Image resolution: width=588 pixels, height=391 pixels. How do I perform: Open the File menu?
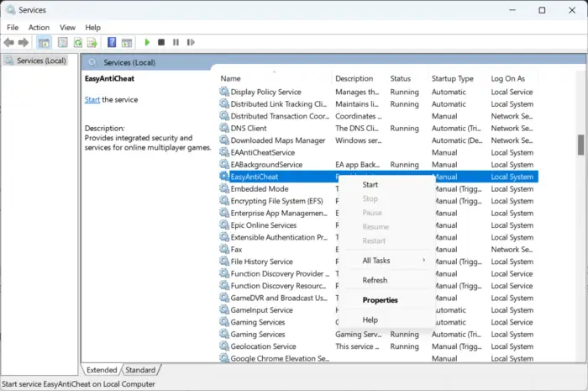pos(13,28)
